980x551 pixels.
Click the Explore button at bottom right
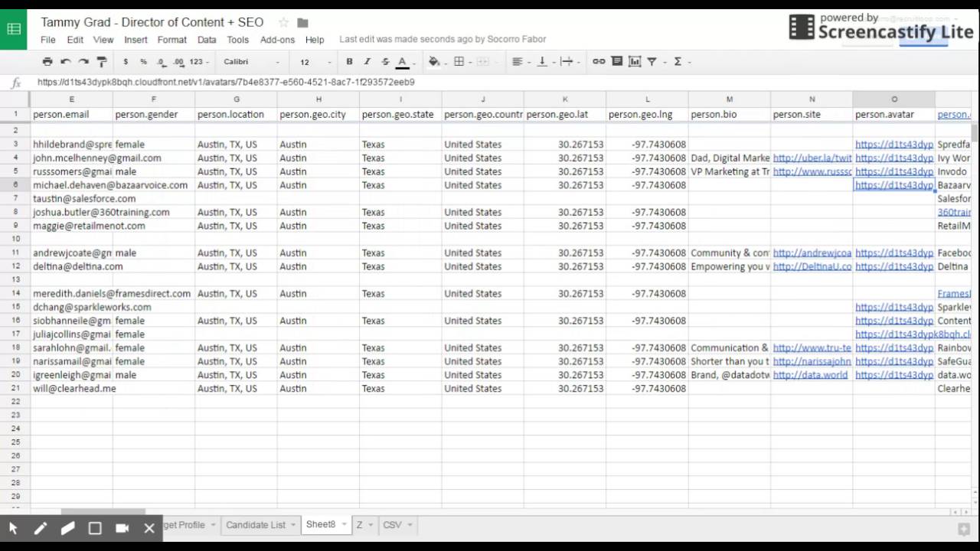[x=964, y=528]
